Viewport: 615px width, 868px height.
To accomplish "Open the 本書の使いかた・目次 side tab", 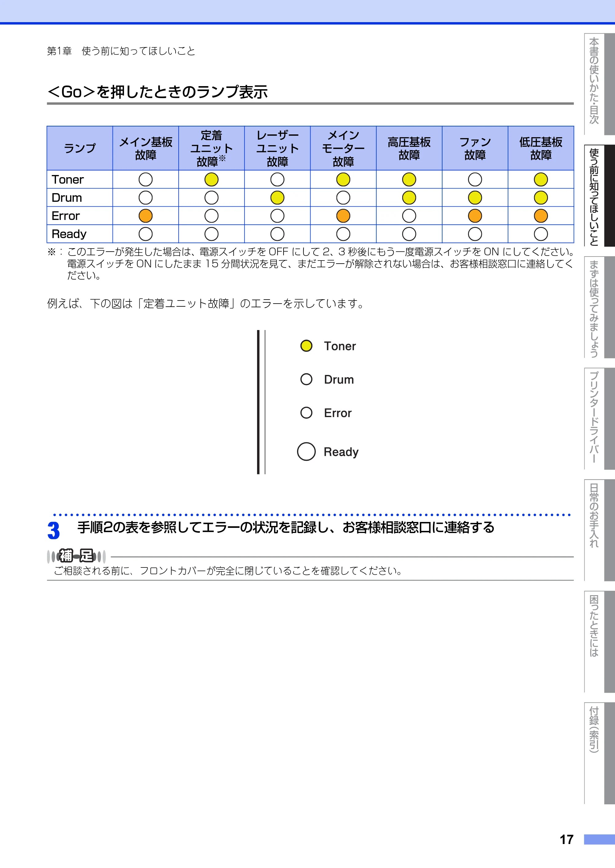I will [600, 84].
